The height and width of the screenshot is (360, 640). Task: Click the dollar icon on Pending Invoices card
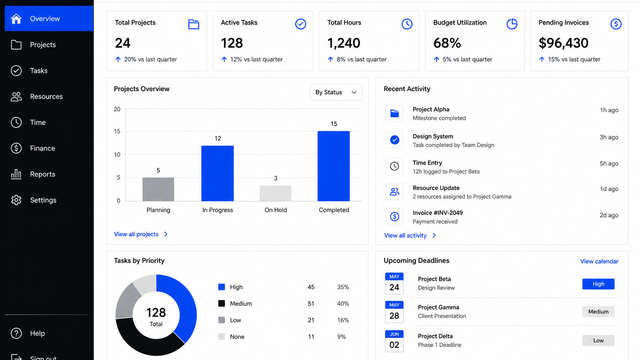[616, 24]
